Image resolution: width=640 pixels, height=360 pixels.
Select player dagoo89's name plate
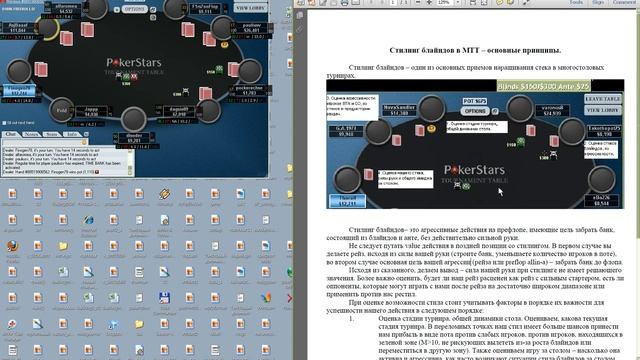tap(179, 112)
